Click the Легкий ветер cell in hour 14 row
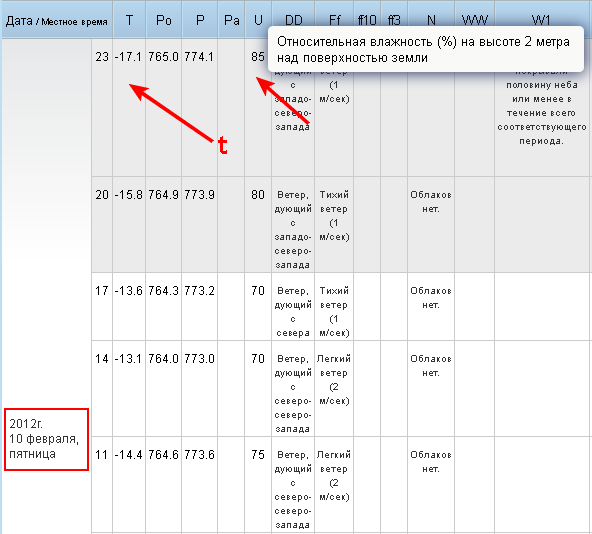The height and width of the screenshot is (534, 592). [x=334, y=380]
